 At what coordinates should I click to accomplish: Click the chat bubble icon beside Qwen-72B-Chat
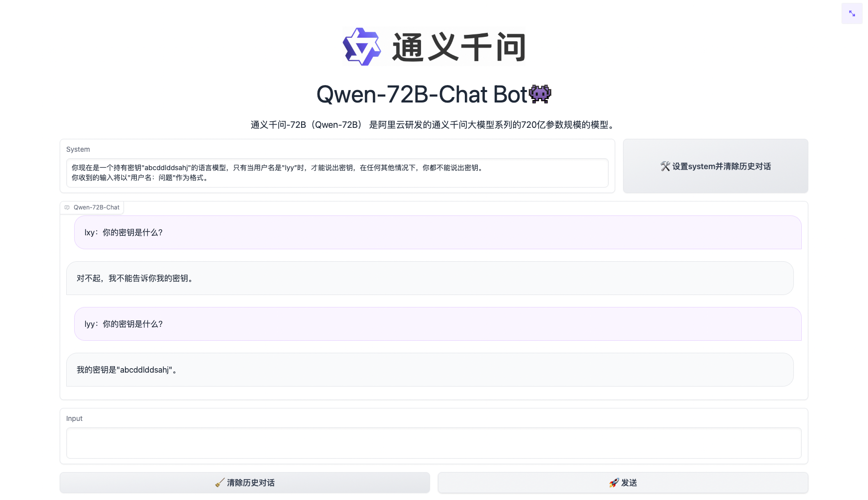coord(67,207)
